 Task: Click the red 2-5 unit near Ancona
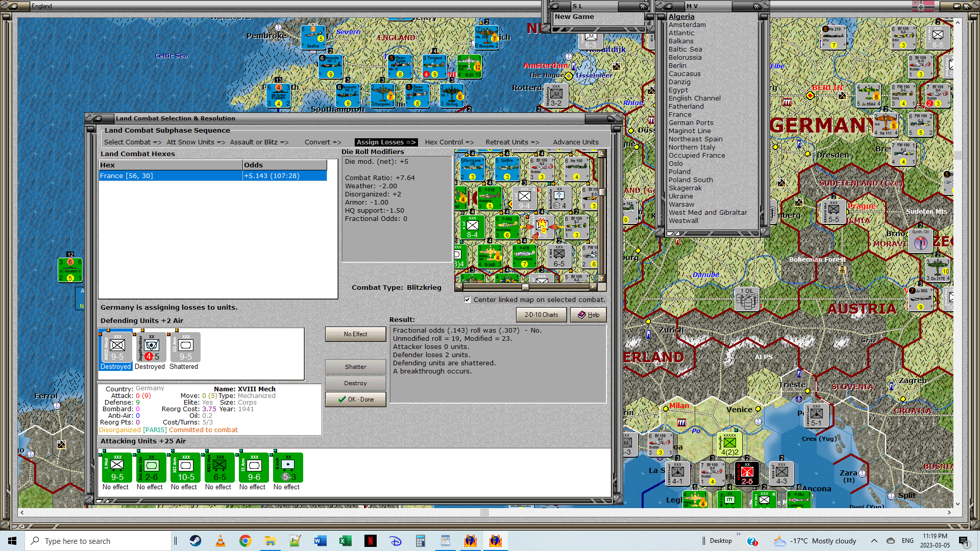(x=747, y=473)
